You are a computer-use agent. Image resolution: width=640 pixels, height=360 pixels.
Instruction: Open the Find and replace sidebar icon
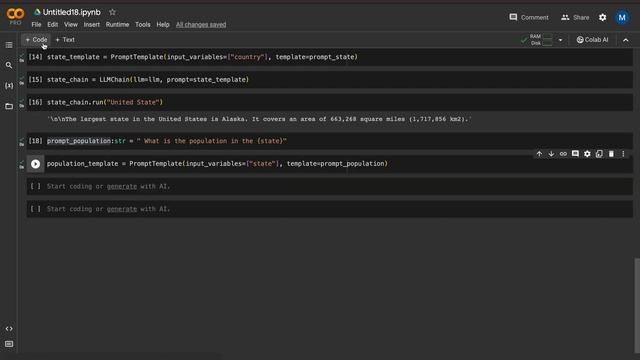point(9,65)
